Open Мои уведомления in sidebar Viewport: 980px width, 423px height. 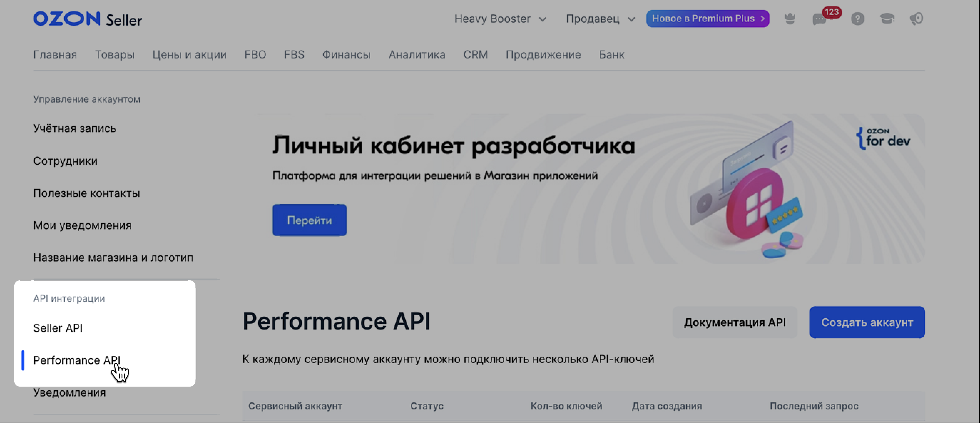pos(82,225)
